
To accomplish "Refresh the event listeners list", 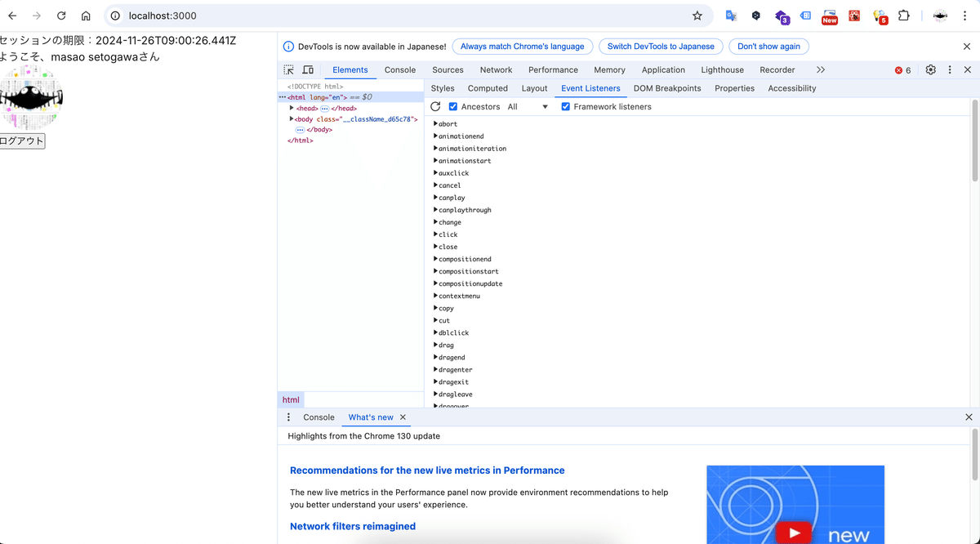I will click(x=435, y=107).
